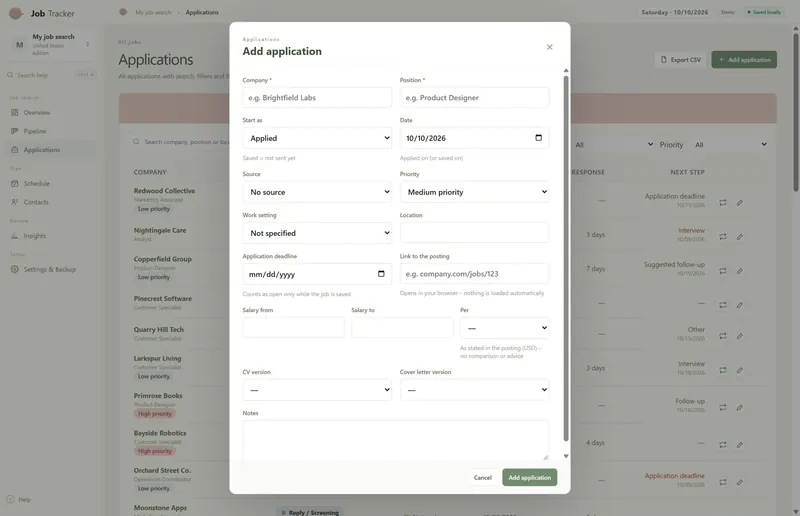The image size is (800, 516).
Task: Click the edit pencil for Quarry Hill Tech row
Action: click(739, 336)
